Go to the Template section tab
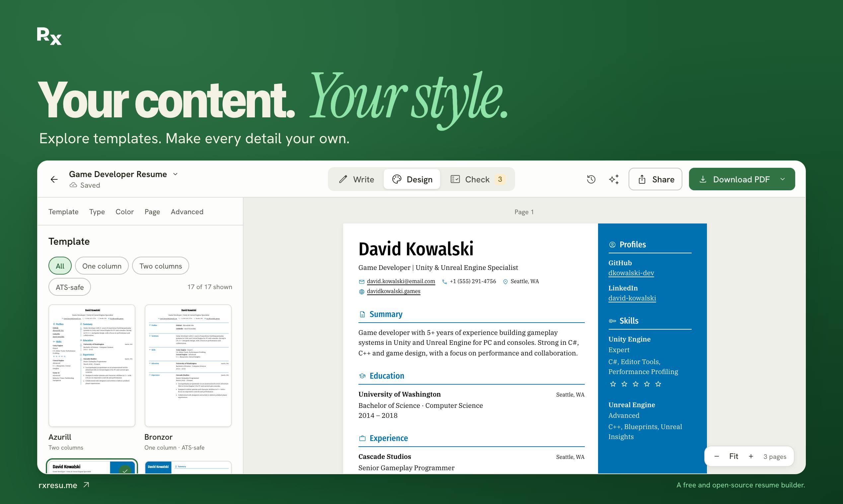The height and width of the screenshot is (504, 843). 64,212
